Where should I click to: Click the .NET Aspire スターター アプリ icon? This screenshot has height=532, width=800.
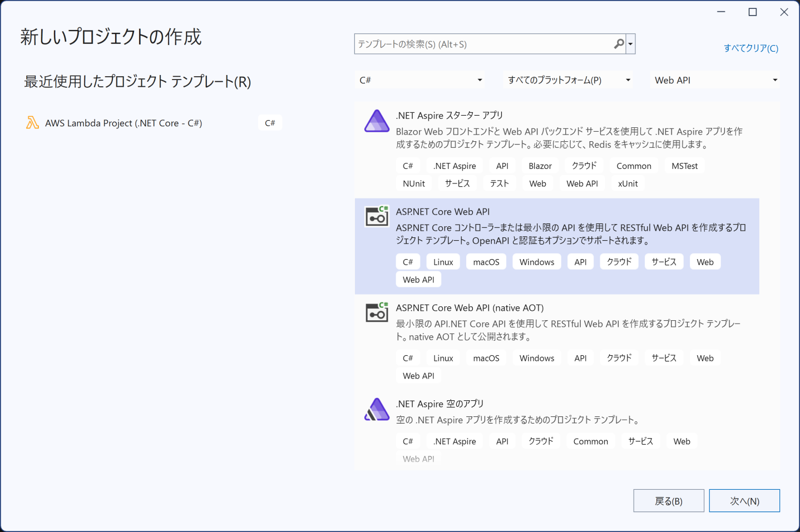point(377,121)
